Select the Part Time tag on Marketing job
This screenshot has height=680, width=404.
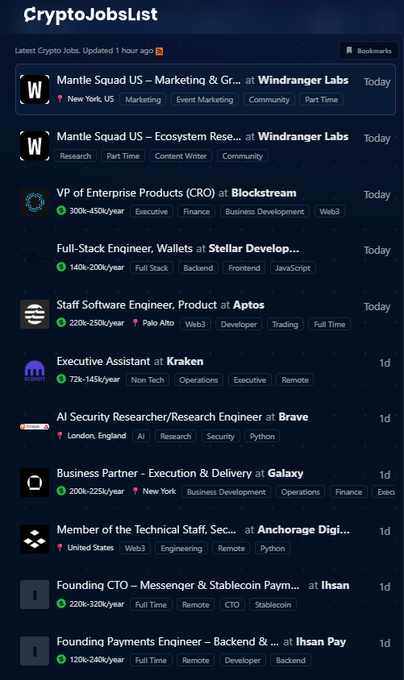(321, 99)
